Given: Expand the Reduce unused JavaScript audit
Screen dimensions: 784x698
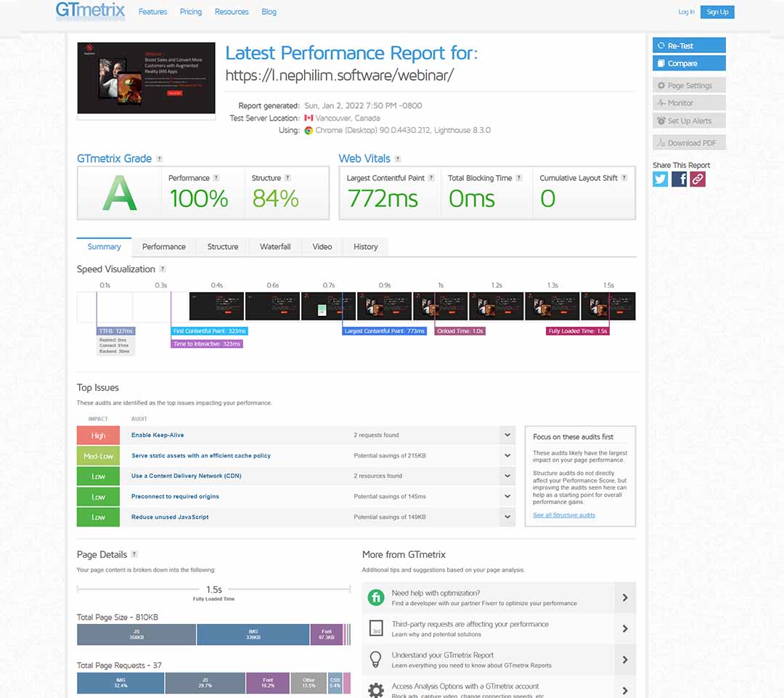Looking at the screenshot, I should (507, 517).
